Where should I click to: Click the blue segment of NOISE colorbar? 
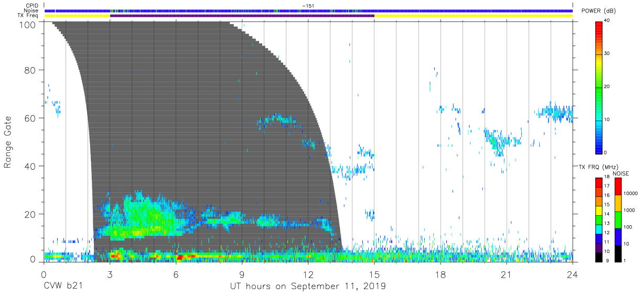tap(618, 236)
